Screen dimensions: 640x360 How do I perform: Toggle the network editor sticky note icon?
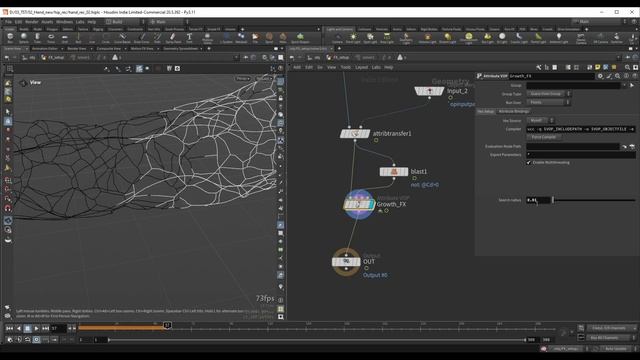click(x=597, y=67)
